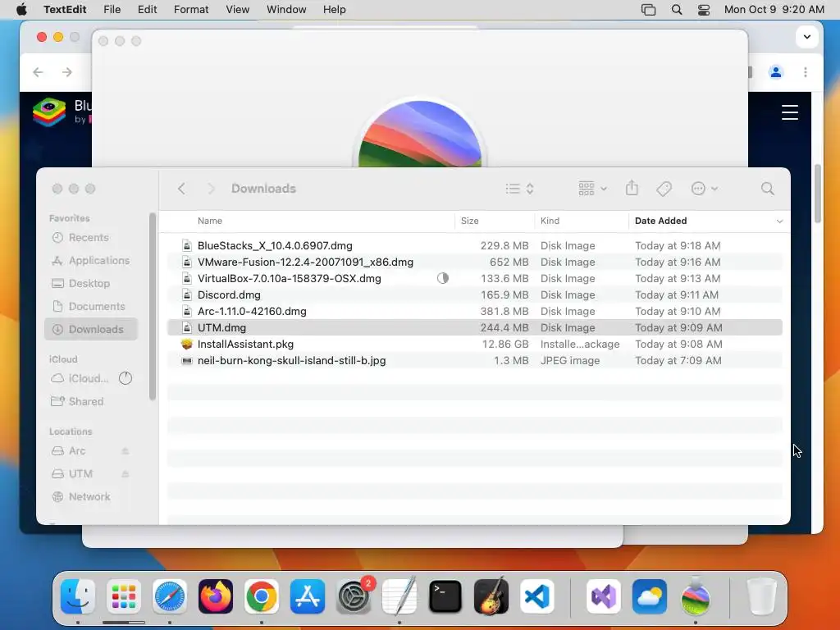Open System Settings with badge in Dock
The width and height of the screenshot is (840, 630).
(x=354, y=596)
